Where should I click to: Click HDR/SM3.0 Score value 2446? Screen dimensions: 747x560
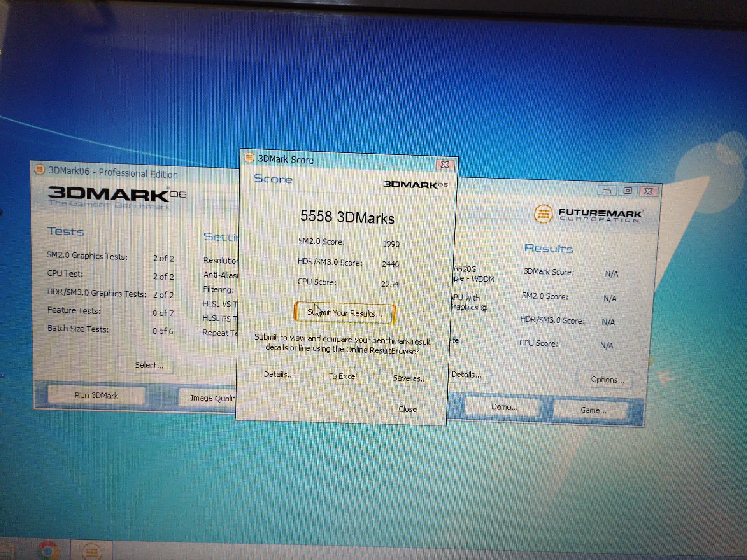coord(390,264)
